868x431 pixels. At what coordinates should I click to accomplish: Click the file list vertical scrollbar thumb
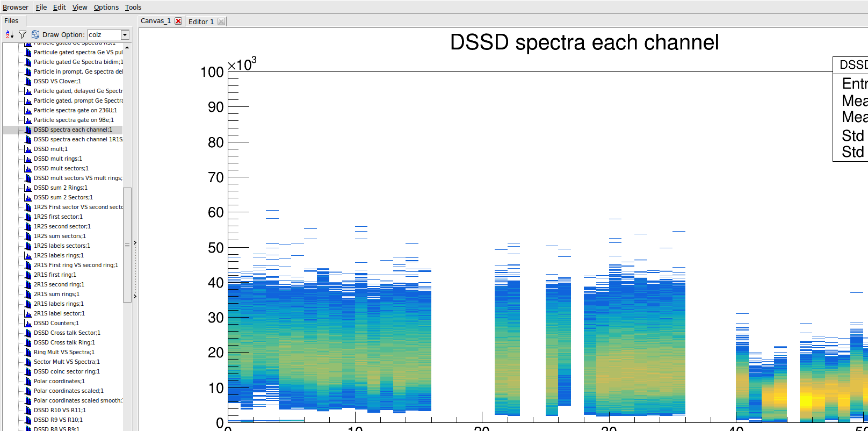pyautogui.click(x=127, y=245)
